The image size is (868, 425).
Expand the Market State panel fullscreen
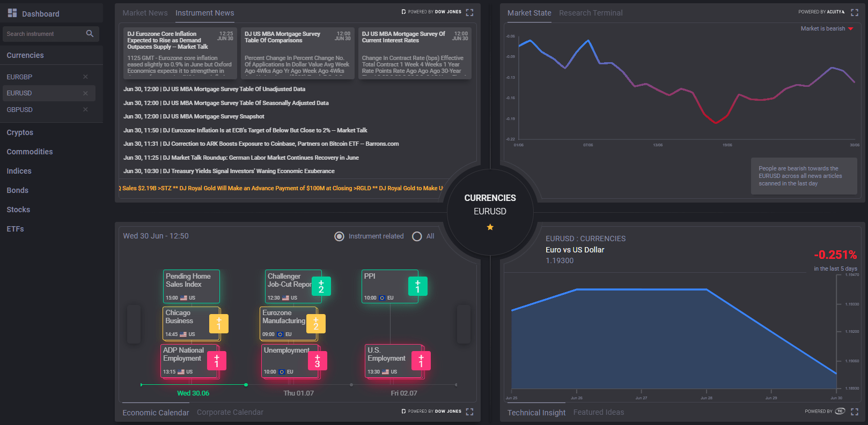[x=855, y=12]
